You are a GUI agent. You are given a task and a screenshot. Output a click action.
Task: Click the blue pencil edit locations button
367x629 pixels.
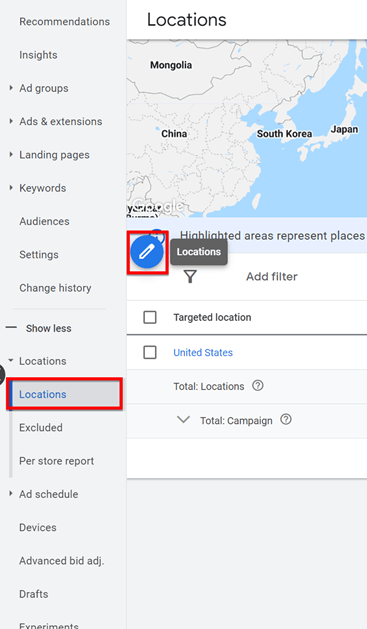click(x=147, y=252)
